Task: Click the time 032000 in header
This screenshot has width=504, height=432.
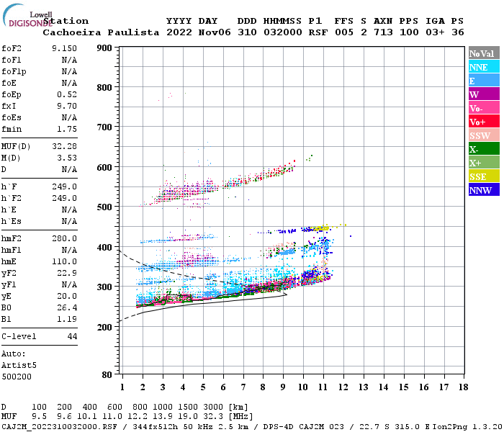Action: pyautogui.click(x=282, y=32)
